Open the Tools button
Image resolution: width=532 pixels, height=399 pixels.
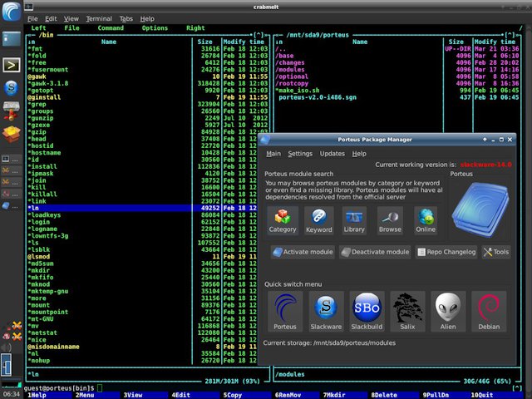pos(496,252)
